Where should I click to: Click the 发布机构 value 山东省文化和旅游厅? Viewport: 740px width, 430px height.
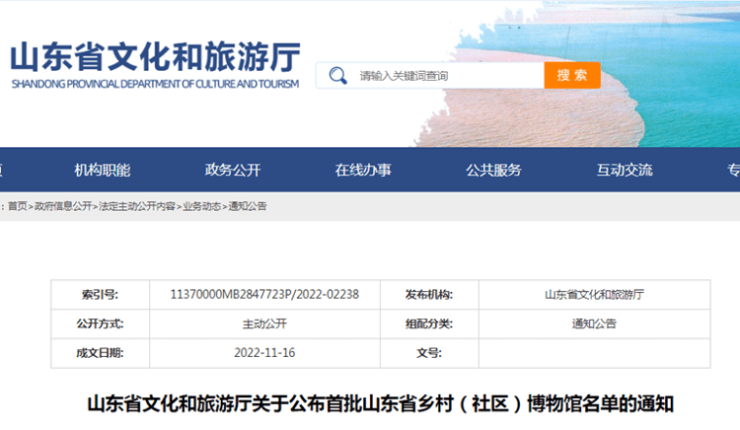(x=594, y=295)
